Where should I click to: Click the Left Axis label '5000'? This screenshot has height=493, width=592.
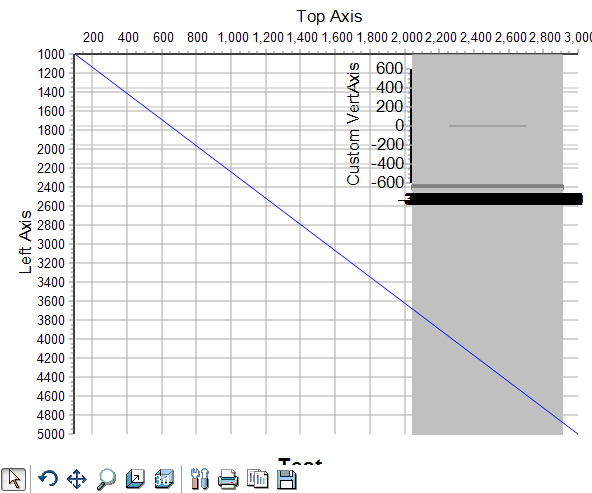coord(51,434)
